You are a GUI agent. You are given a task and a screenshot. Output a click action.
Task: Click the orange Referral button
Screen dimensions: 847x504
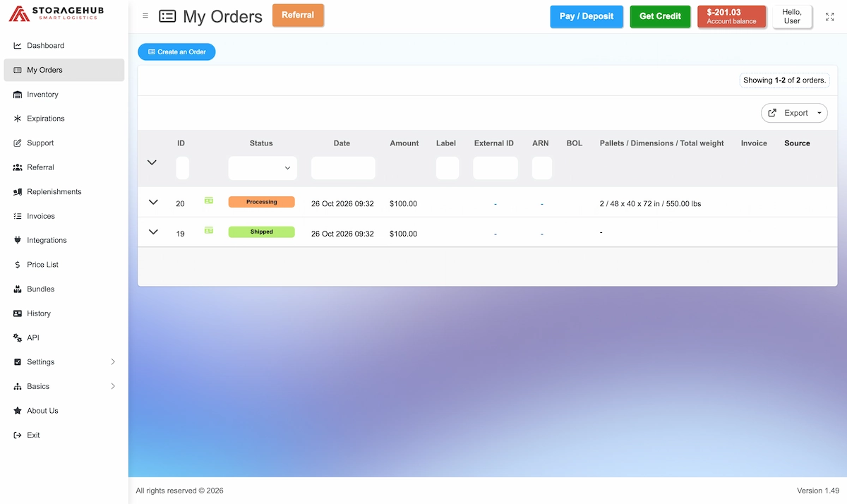pyautogui.click(x=298, y=15)
